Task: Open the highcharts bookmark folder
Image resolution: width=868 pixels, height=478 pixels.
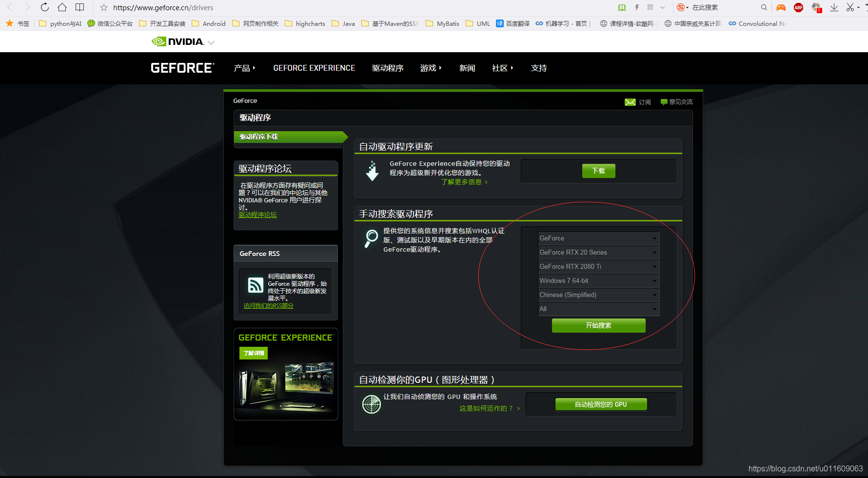Action: (305, 23)
